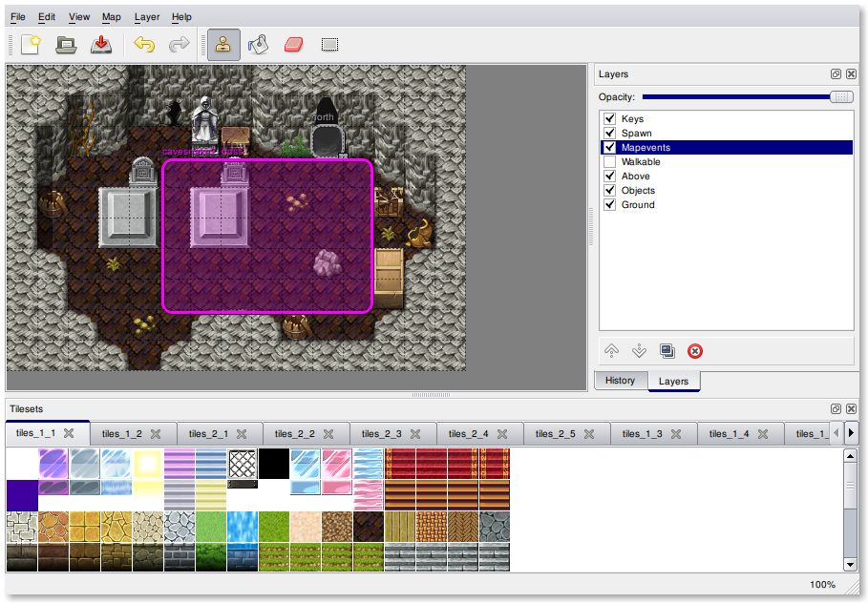Save the map using the toolbar icon
The image size is (868, 603).
pos(100,44)
